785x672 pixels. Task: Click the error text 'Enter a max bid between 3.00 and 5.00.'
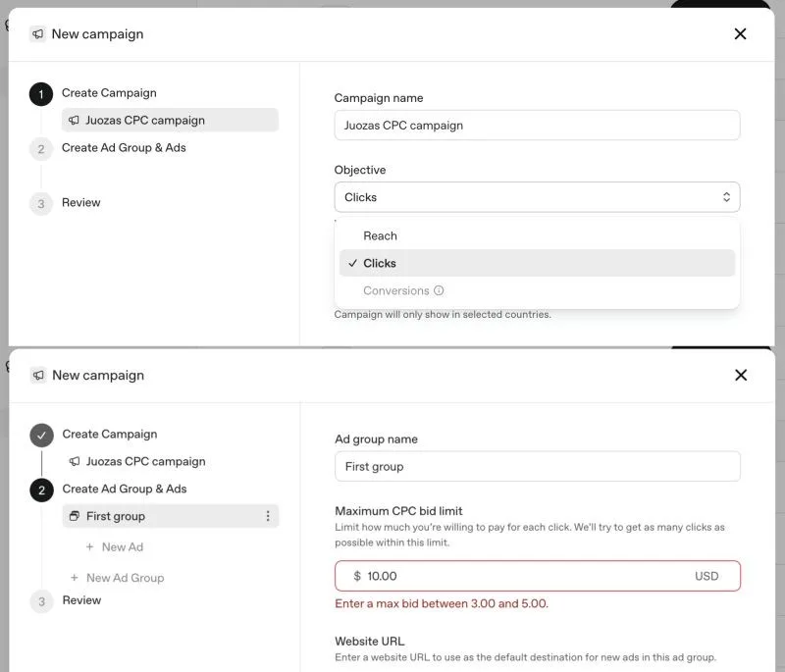442,603
